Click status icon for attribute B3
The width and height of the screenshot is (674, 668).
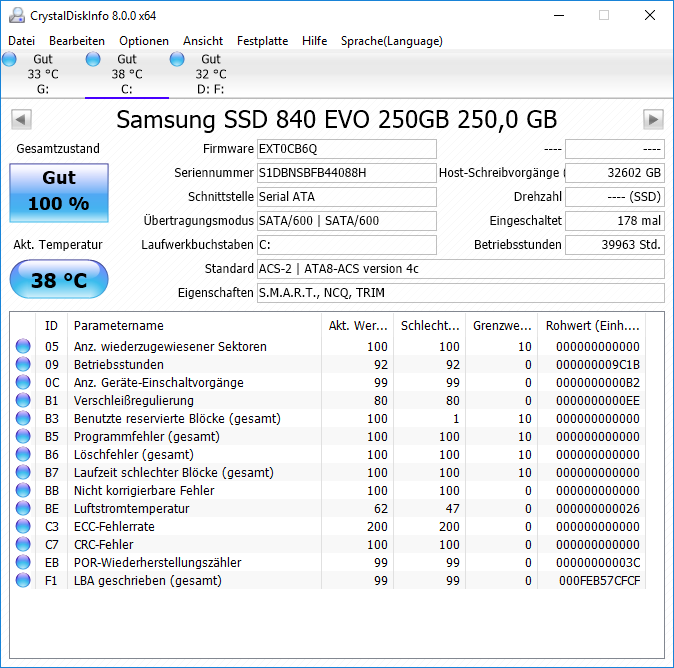(23, 418)
